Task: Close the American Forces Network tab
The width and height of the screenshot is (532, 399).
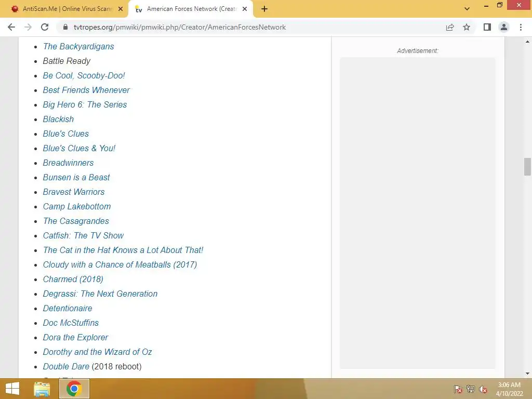Action: [245, 9]
